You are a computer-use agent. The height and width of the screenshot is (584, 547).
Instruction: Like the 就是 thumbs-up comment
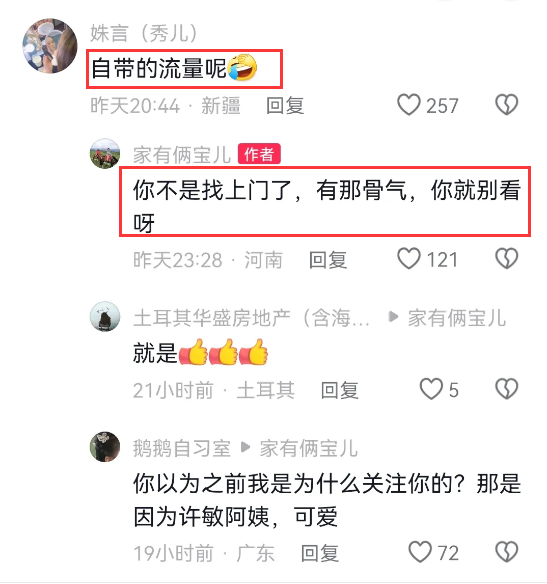431,389
